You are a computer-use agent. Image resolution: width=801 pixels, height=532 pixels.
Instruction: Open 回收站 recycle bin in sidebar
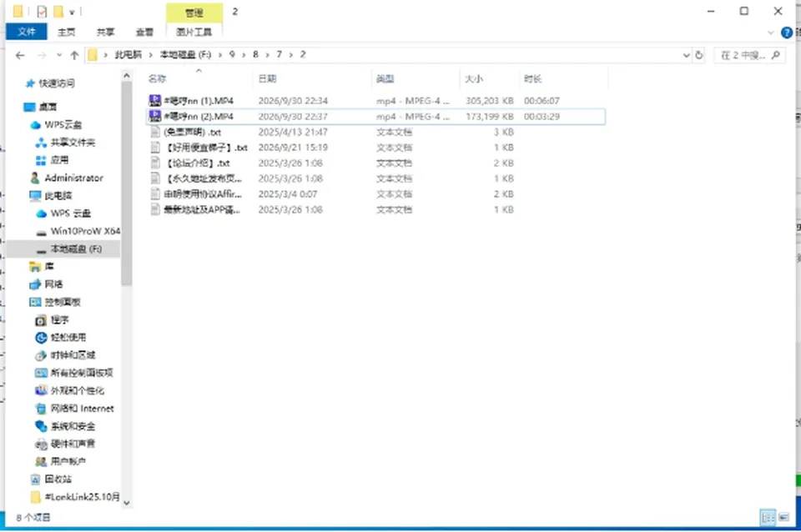click(x=51, y=479)
